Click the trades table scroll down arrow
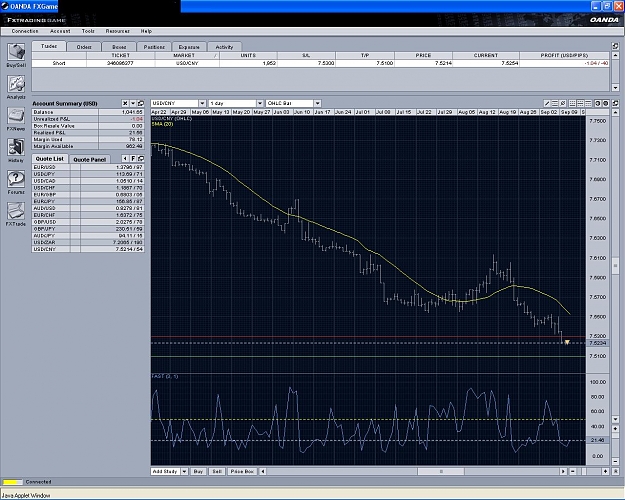625x500 pixels. [x=615, y=88]
